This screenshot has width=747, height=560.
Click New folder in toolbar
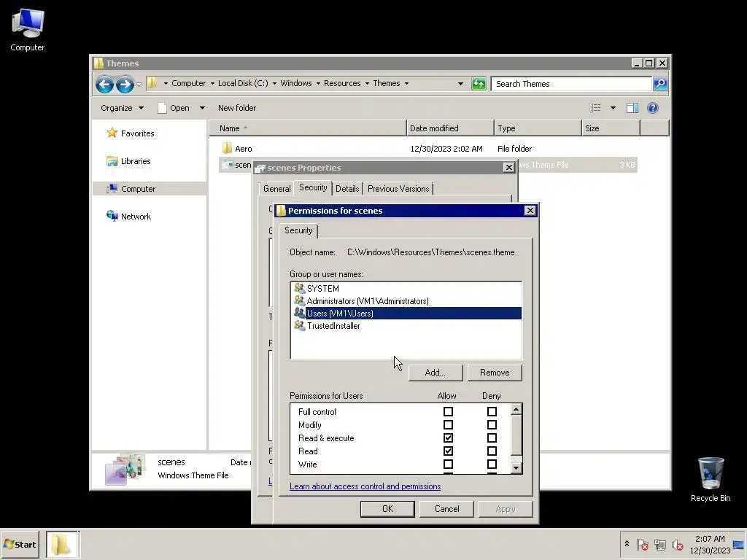(x=237, y=108)
